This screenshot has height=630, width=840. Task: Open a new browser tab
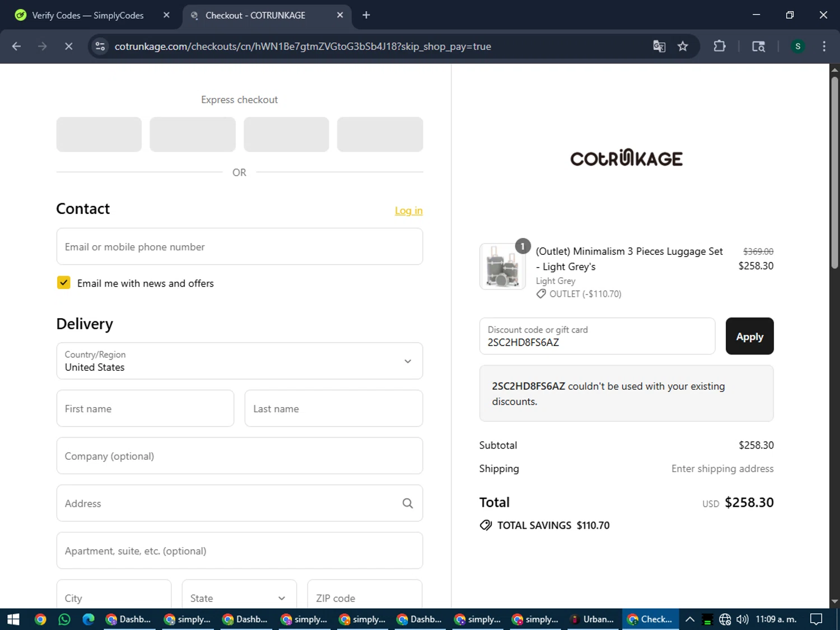click(x=366, y=15)
